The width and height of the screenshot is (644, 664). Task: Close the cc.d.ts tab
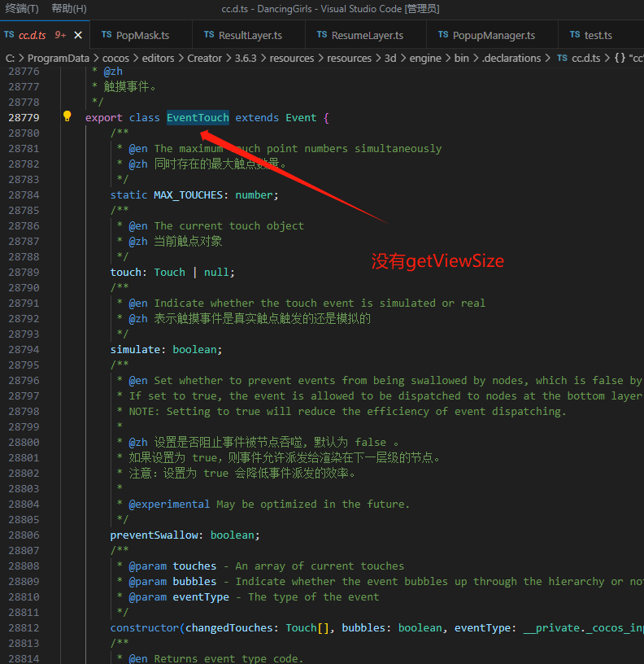click(78, 35)
